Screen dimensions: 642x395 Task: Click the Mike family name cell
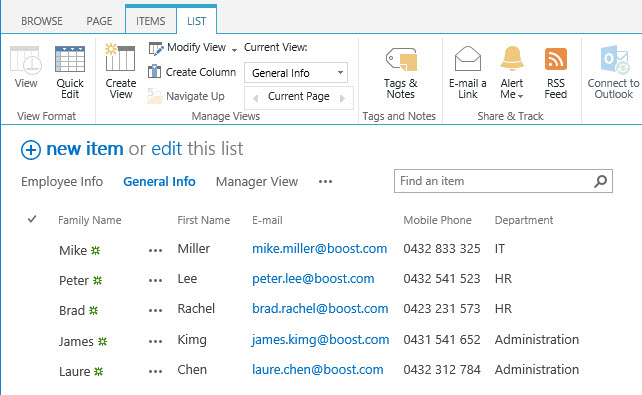[x=73, y=251]
